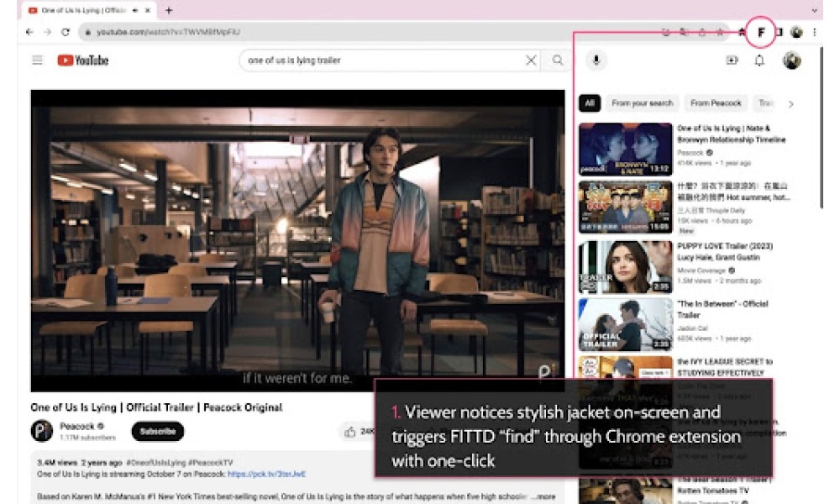Open the Create video icon

(732, 60)
